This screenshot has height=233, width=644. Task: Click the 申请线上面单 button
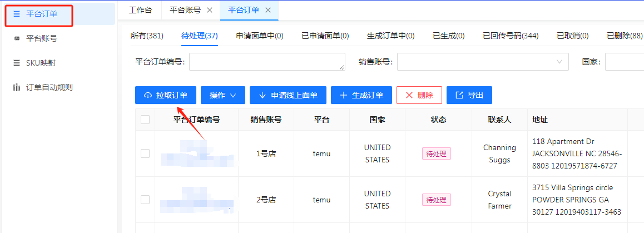288,95
